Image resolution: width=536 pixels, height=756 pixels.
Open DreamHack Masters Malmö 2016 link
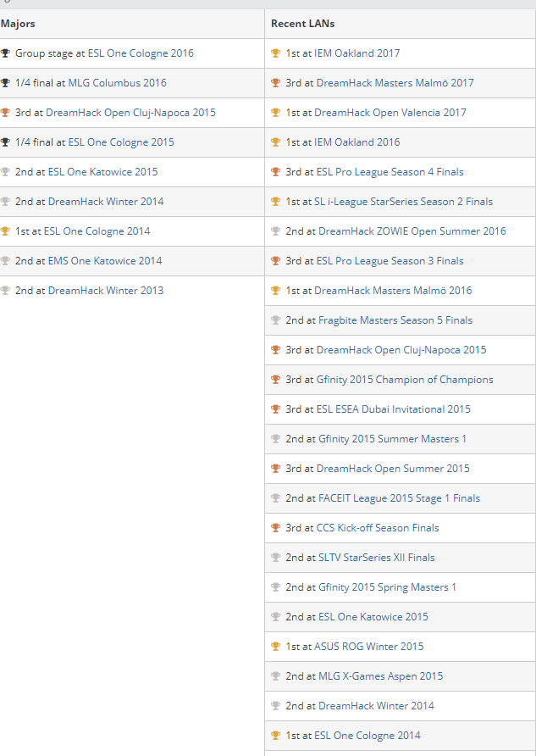pyautogui.click(x=393, y=291)
